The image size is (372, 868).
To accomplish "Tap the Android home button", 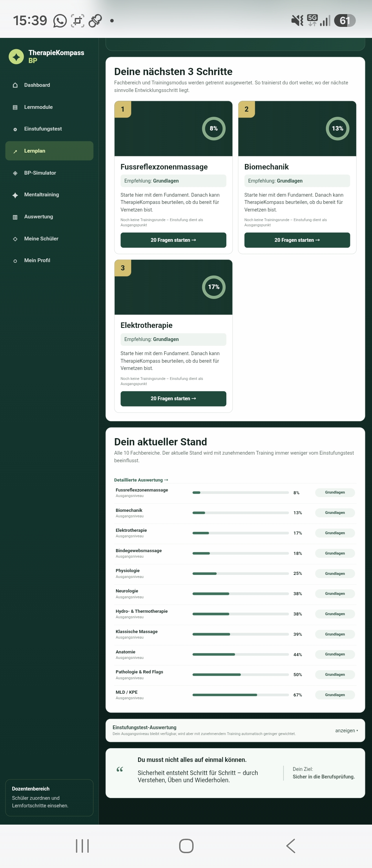I will (x=186, y=846).
